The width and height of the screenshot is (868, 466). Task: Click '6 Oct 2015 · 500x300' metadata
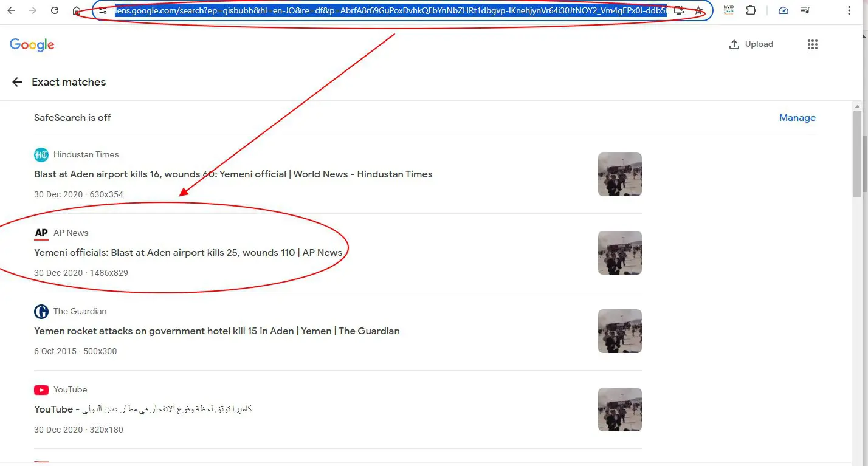tap(75, 352)
